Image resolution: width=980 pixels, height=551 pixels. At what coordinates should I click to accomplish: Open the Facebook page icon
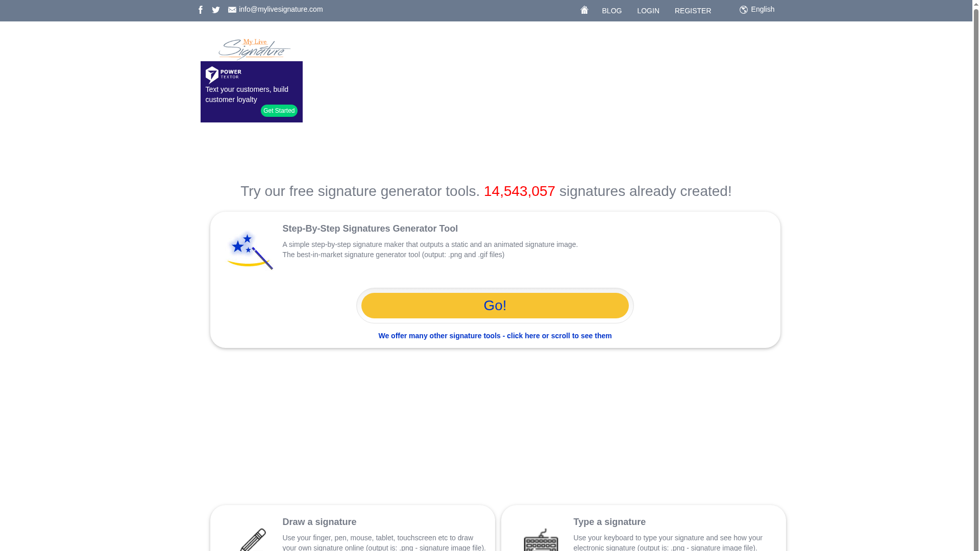201,10
